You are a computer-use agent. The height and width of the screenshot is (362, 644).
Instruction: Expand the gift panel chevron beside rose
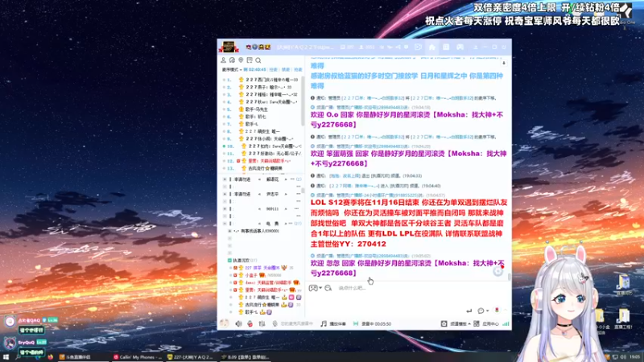(506, 311)
